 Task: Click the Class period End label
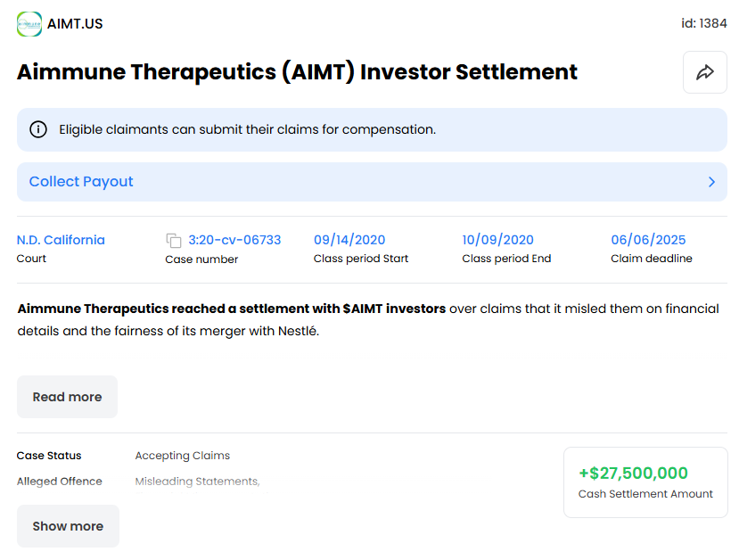(506, 259)
